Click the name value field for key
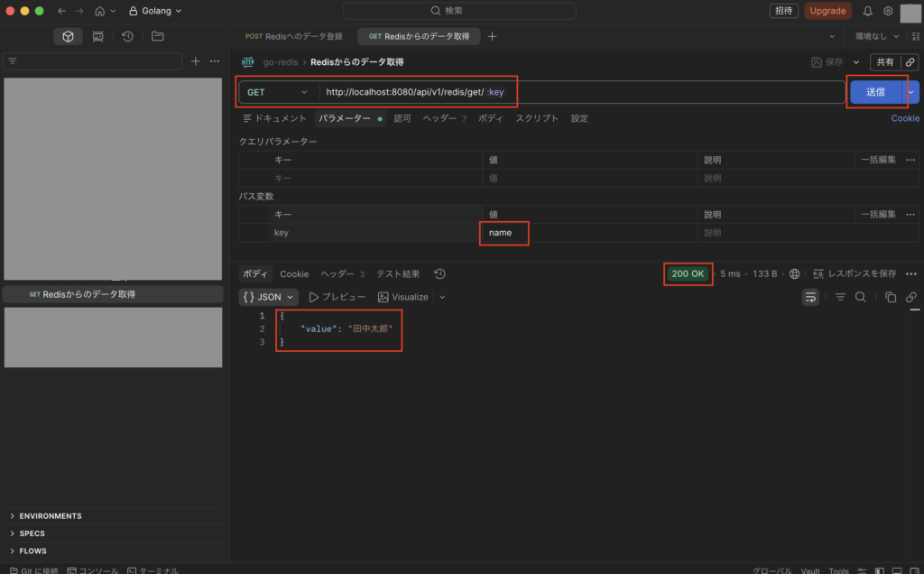The height and width of the screenshot is (574, 924). click(502, 233)
